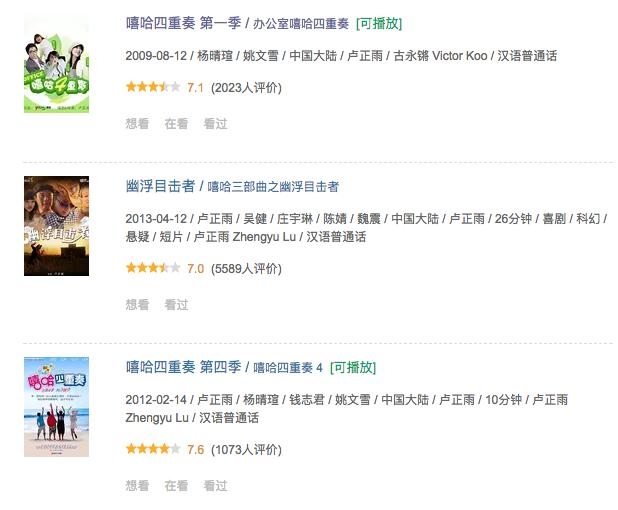Screen dimensions: 618x510
Task: Open the 嘻哈四重奏 第四季 title link
Action: click(183, 367)
